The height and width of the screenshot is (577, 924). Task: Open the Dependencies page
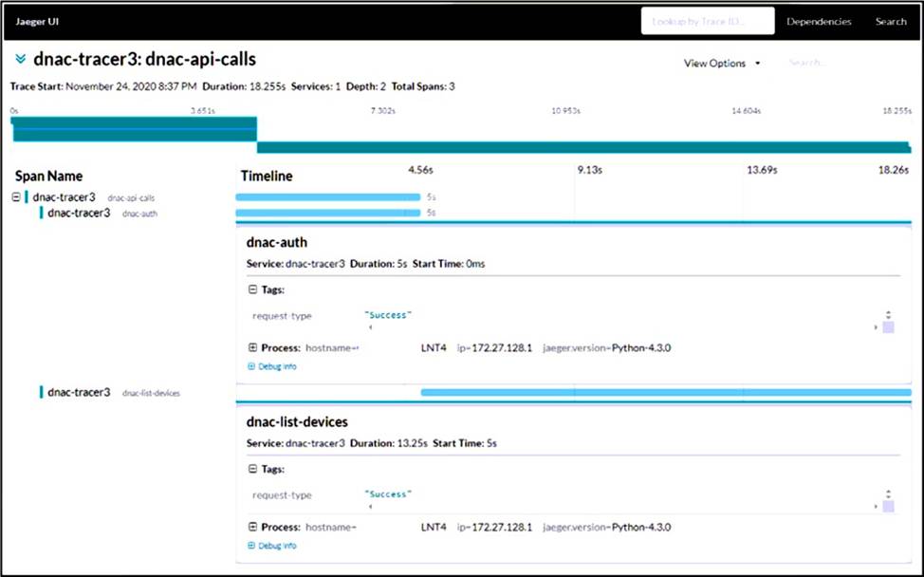tap(819, 21)
